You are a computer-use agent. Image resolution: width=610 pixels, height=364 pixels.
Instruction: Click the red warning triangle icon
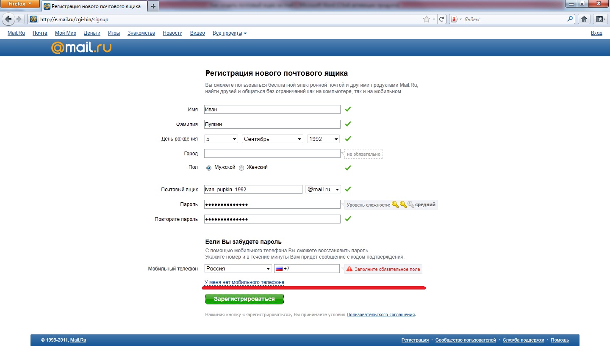click(349, 269)
